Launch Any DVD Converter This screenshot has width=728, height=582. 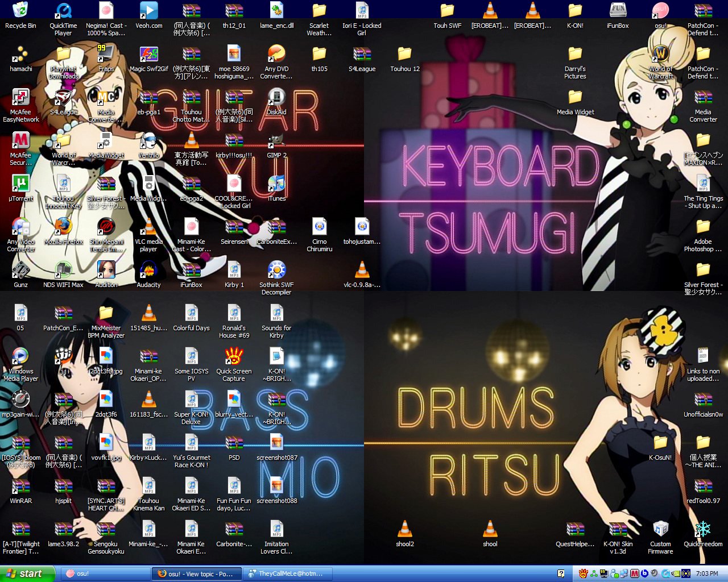[276, 63]
